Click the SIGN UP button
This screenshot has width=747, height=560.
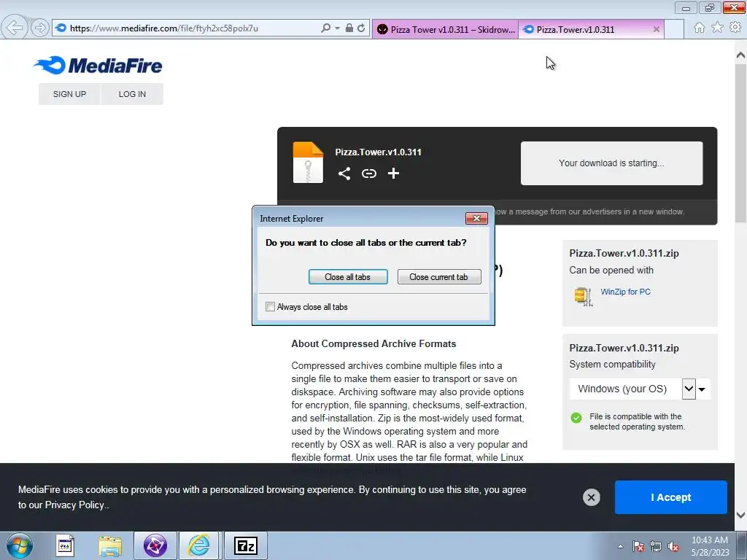[69, 94]
